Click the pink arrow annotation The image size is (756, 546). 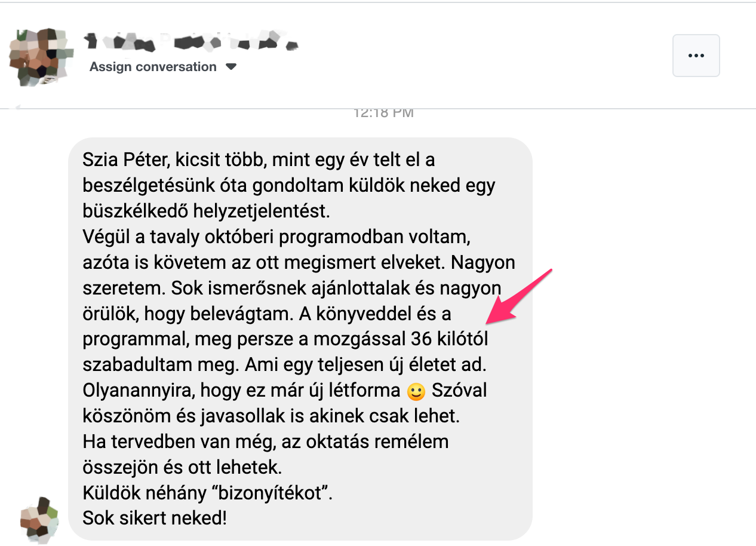coord(520,296)
